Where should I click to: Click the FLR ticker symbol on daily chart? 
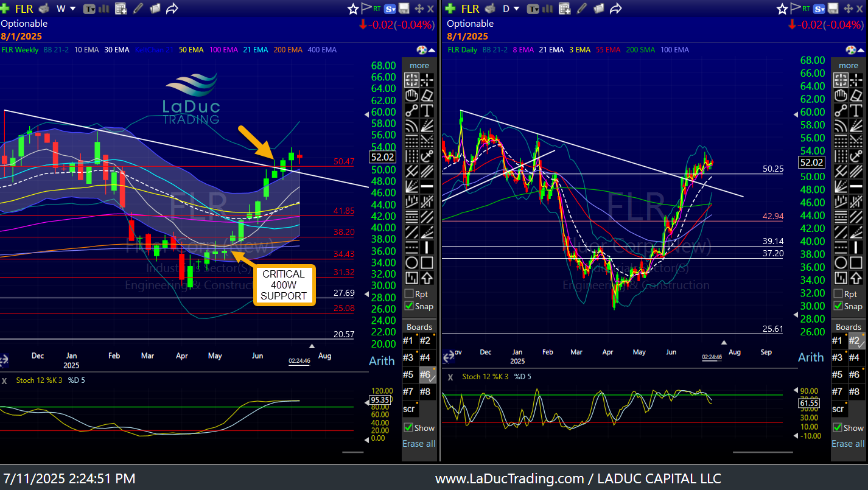coord(470,9)
